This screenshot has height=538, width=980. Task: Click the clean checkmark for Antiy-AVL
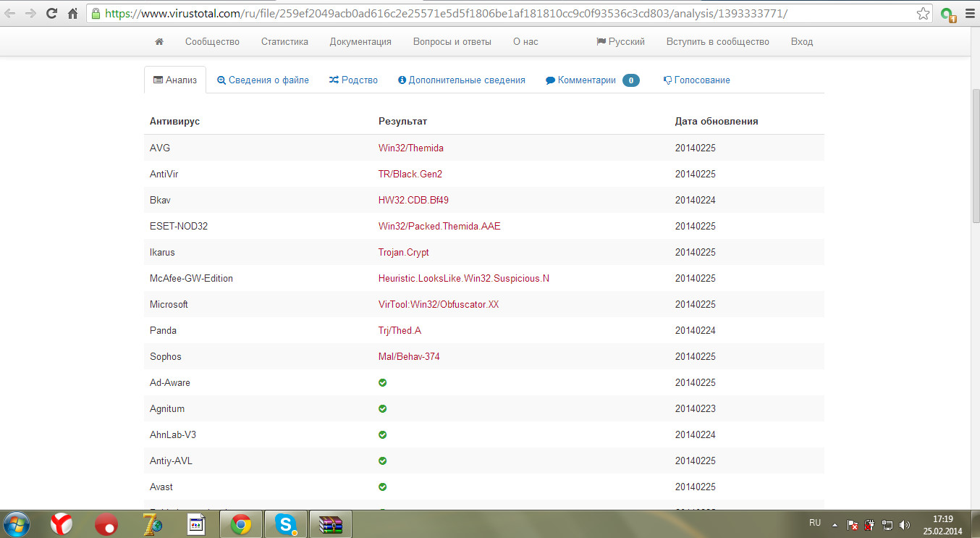coord(383,461)
